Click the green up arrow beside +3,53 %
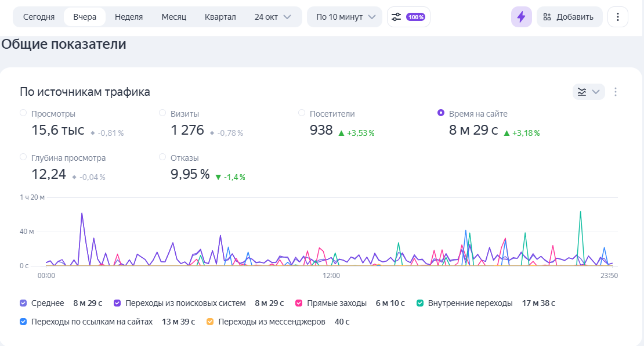Screen dimensions: 644x346 tap(341, 133)
